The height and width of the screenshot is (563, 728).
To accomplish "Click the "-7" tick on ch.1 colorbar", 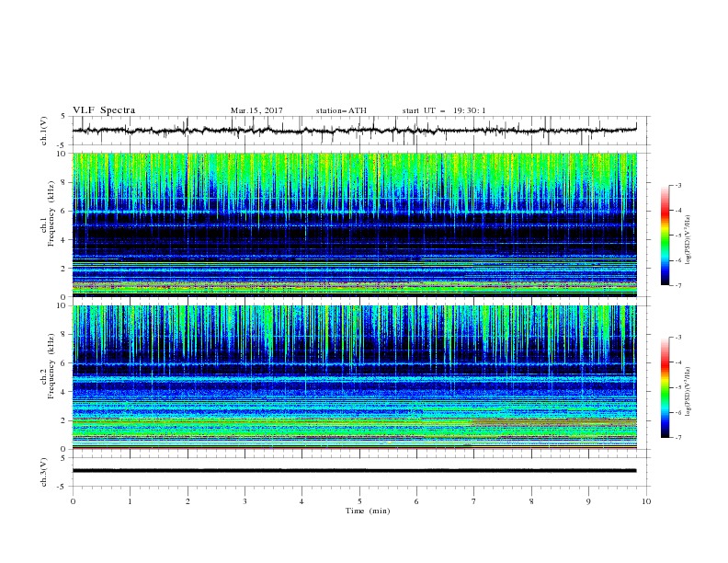I will coord(677,285).
